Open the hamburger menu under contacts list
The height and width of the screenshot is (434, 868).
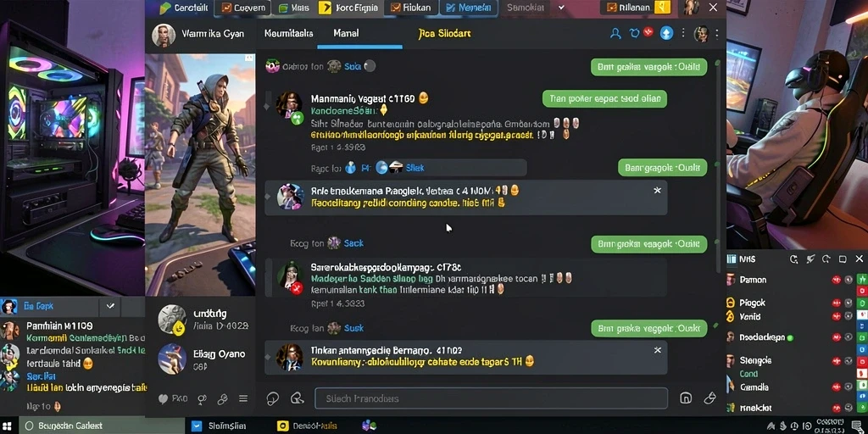pyautogui.click(x=243, y=398)
